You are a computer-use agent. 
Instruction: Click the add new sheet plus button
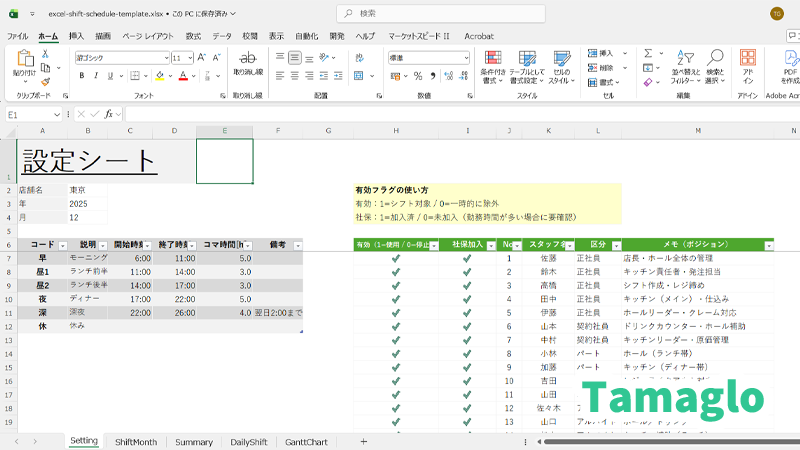(363, 441)
